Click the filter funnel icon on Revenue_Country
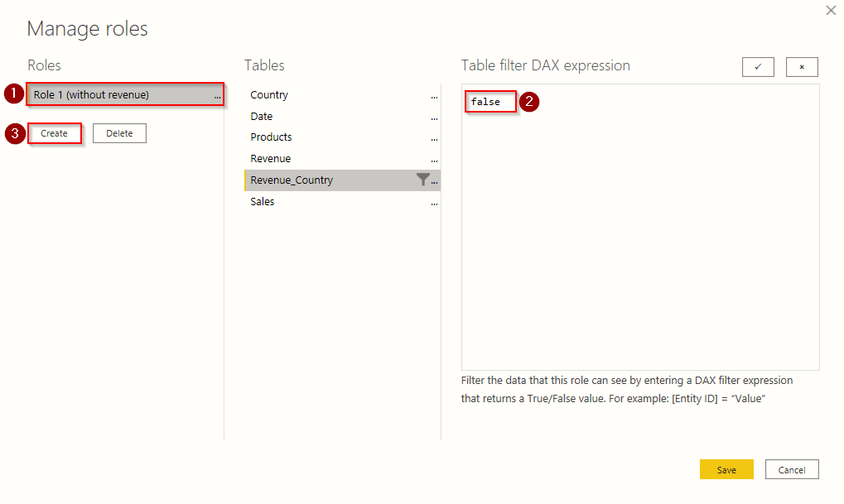This screenshot has width=844, height=504. point(423,180)
